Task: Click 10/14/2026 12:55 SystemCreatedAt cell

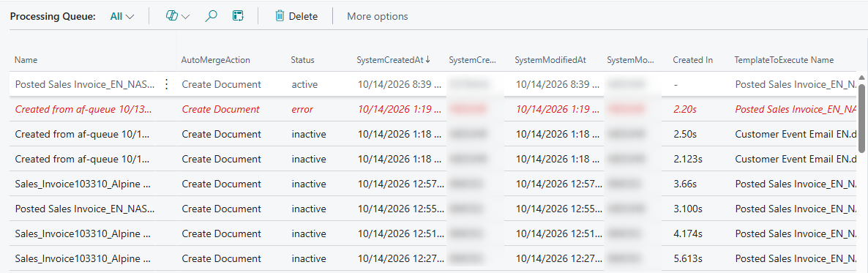Action: pyautogui.click(x=401, y=209)
